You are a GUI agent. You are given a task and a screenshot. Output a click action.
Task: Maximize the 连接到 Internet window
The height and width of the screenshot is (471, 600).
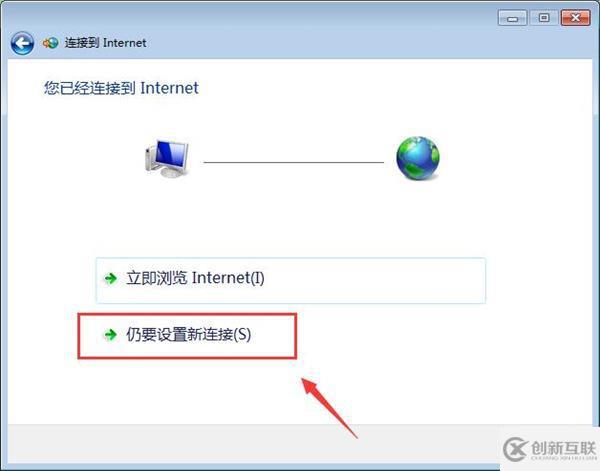point(544,18)
